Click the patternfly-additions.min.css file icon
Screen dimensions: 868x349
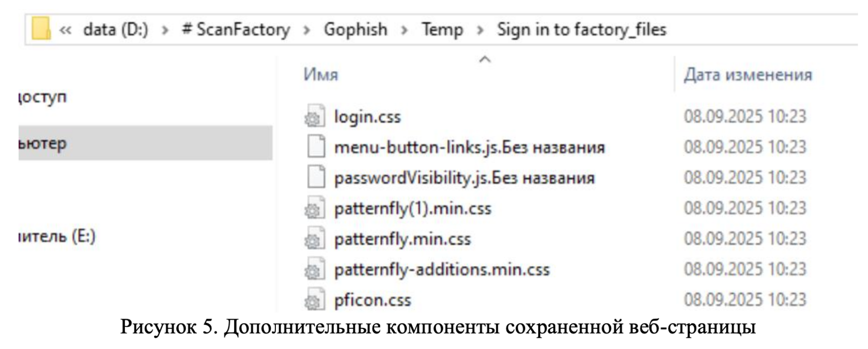[315, 269]
